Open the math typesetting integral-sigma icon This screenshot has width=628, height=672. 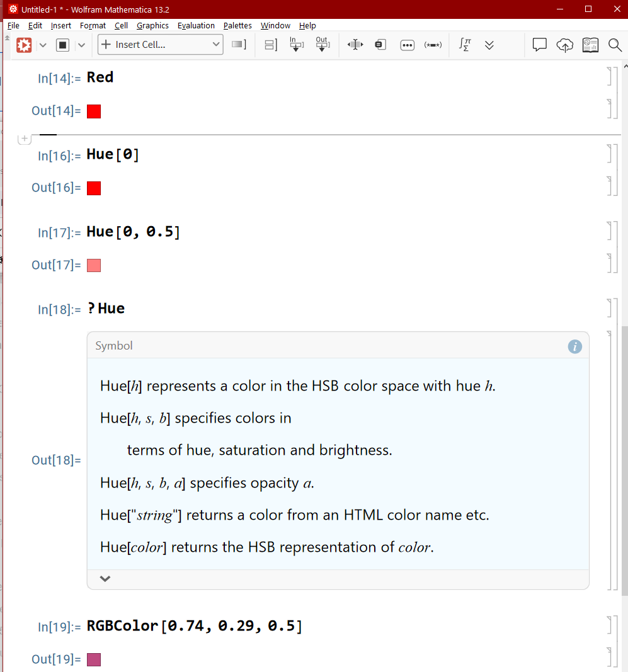click(x=465, y=45)
